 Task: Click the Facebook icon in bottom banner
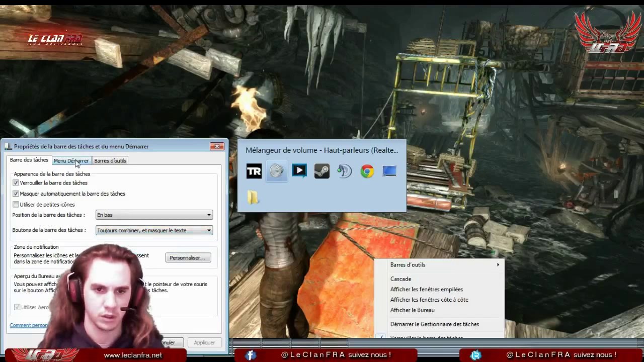coord(250,355)
